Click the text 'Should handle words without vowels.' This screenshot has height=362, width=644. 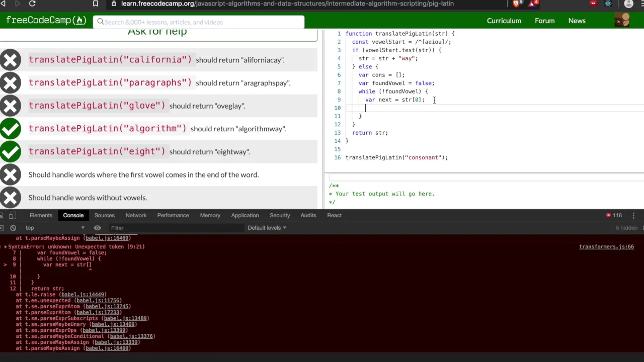click(88, 198)
